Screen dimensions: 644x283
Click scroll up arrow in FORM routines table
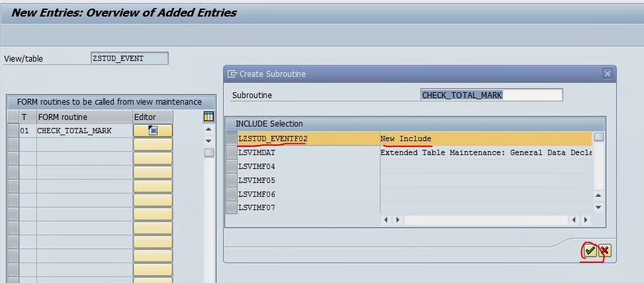pos(208,129)
